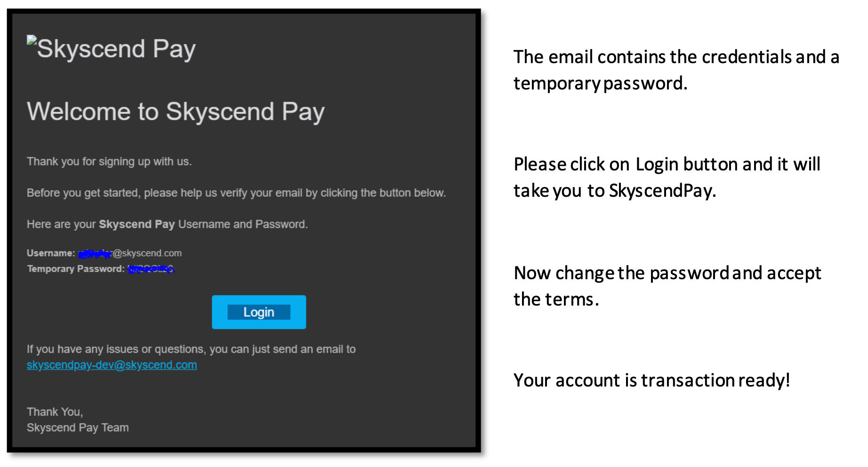Click the 'Now change the password' note

pyautogui.click(x=667, y=286)
